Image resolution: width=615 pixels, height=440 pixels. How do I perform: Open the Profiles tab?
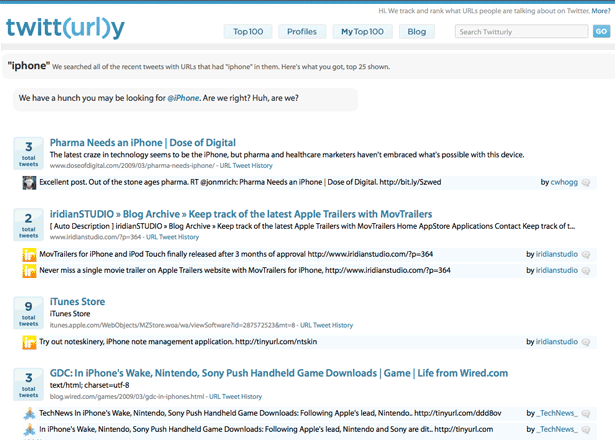[x=302, y=32]
